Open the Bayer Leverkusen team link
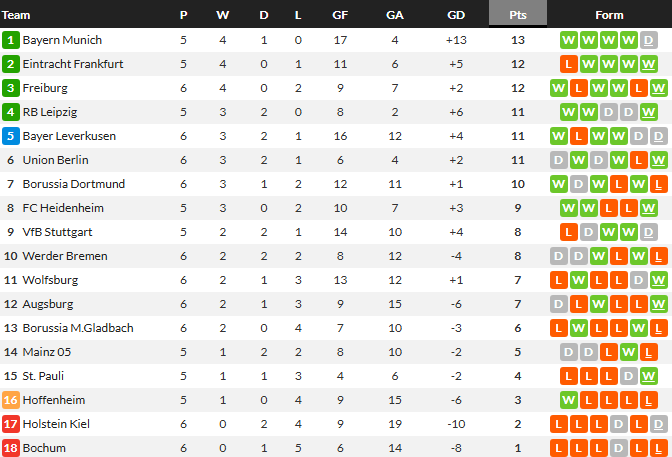This screenshot has width=672, height=457. (x=69, y=136)
